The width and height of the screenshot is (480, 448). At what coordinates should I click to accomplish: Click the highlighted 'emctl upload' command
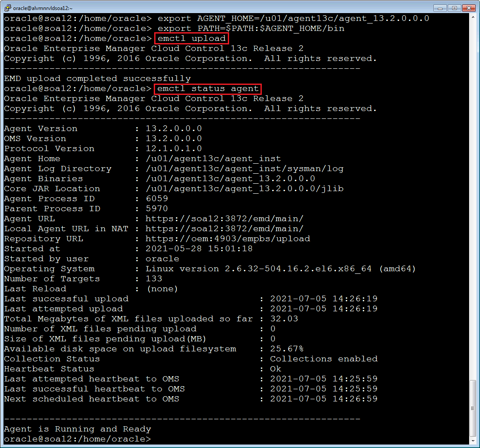point(192,38)
